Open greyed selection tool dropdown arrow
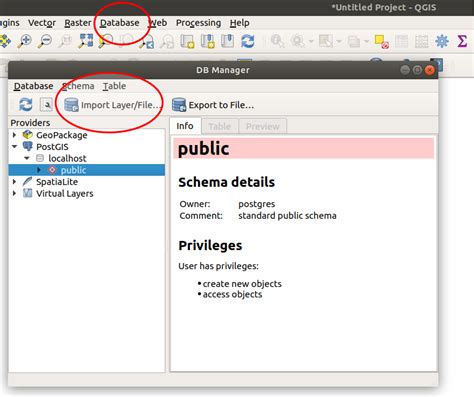The image size is (474, 397). coord(339,42)
